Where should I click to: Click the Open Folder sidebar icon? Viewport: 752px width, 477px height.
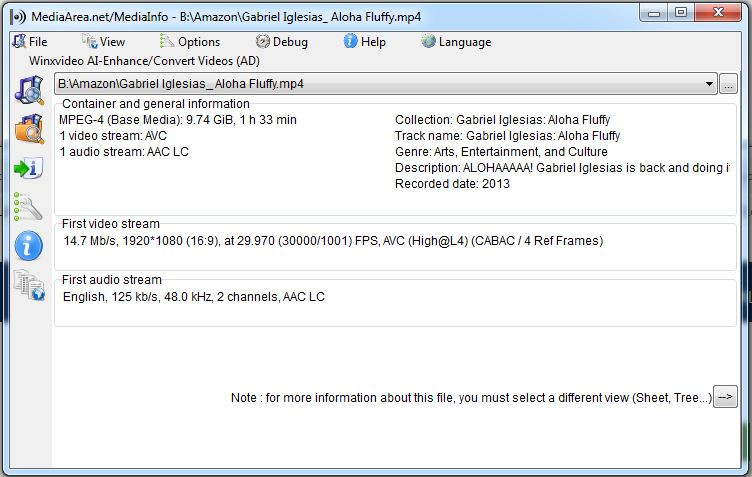point(28,128)
